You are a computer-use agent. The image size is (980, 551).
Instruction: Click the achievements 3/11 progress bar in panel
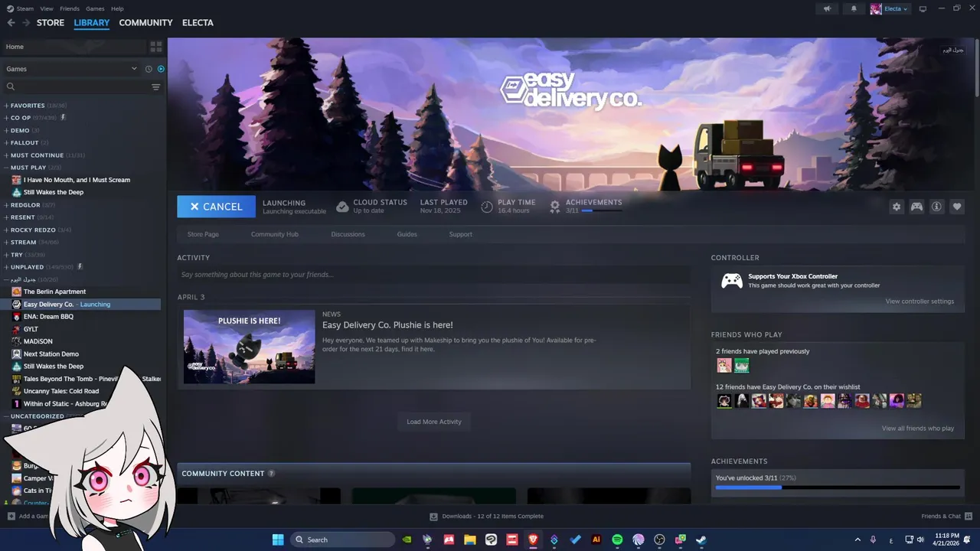click(838, 487)
